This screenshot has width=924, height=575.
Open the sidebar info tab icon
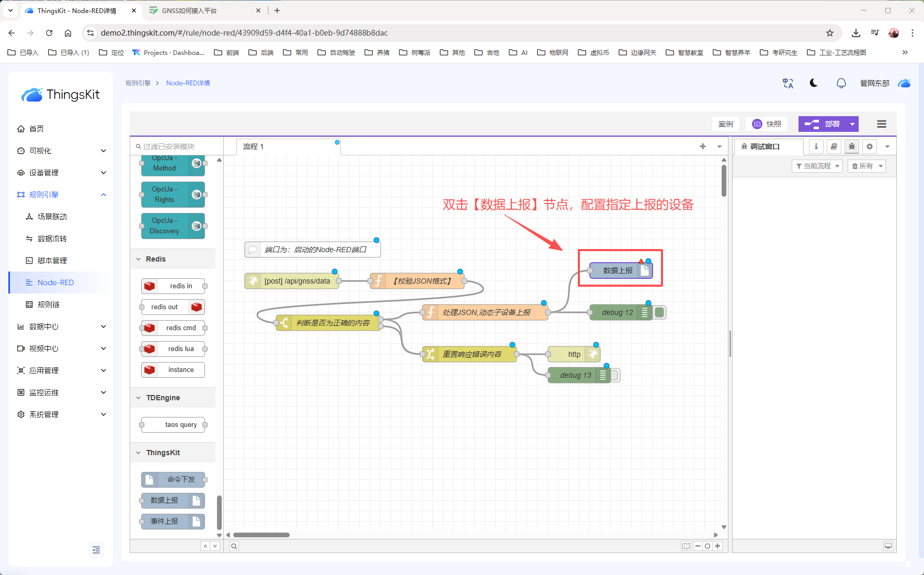[816, 146]
